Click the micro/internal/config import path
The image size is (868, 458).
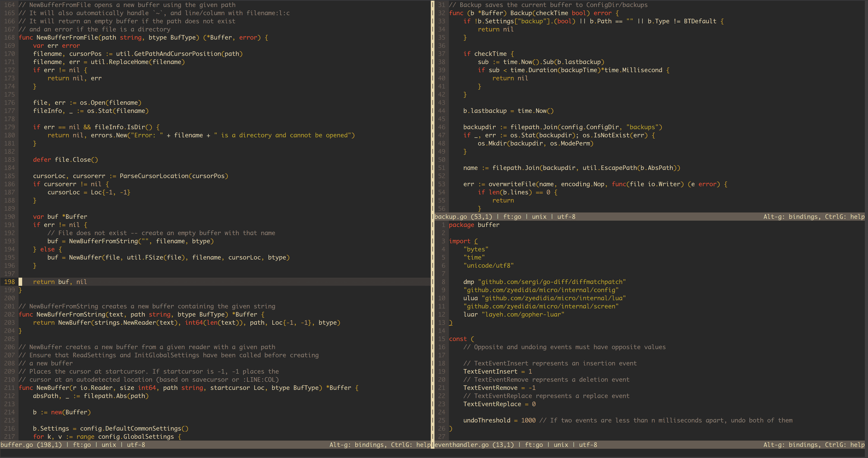coord(541,290)
